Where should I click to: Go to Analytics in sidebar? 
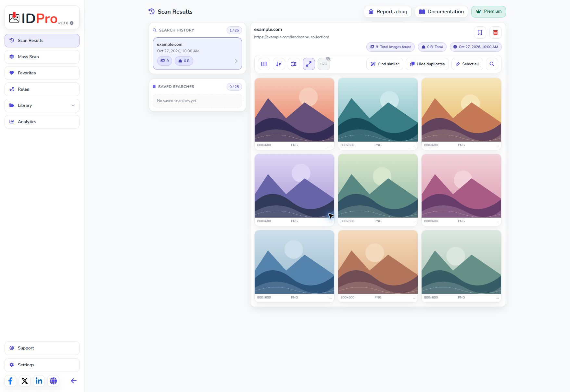coord(42,122)
